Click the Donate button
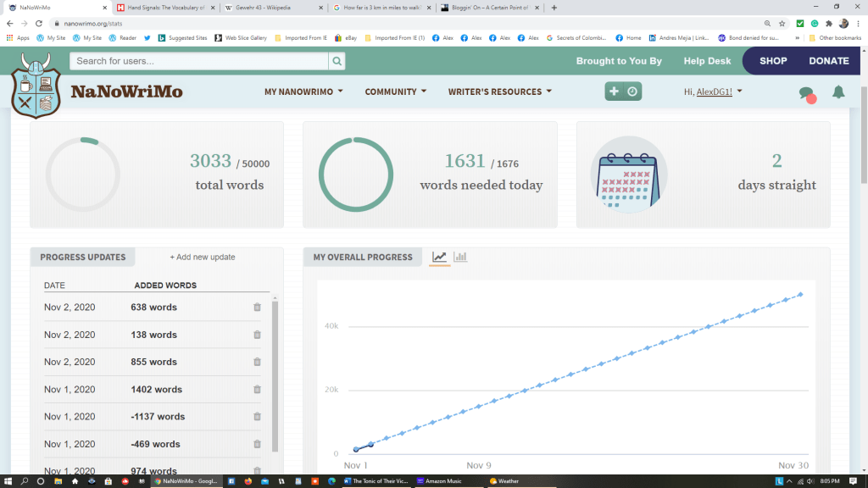The height and width of the screenshot is (488, 868). point(828,61)
